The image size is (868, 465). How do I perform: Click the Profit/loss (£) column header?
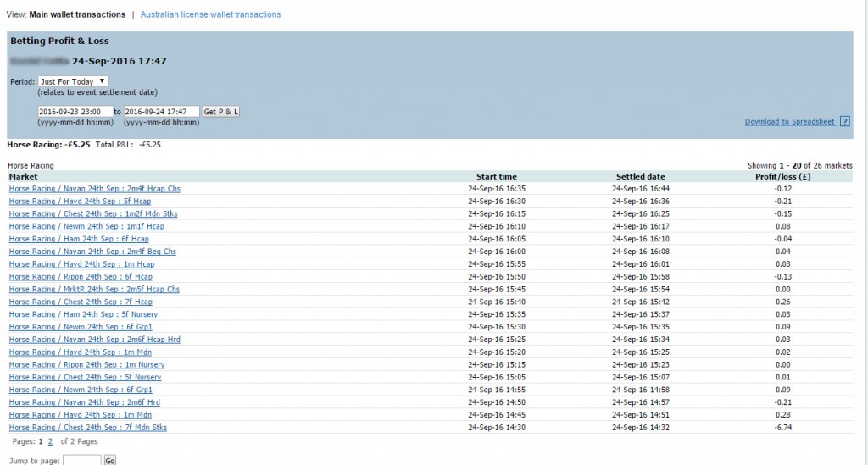coord(782,177)
